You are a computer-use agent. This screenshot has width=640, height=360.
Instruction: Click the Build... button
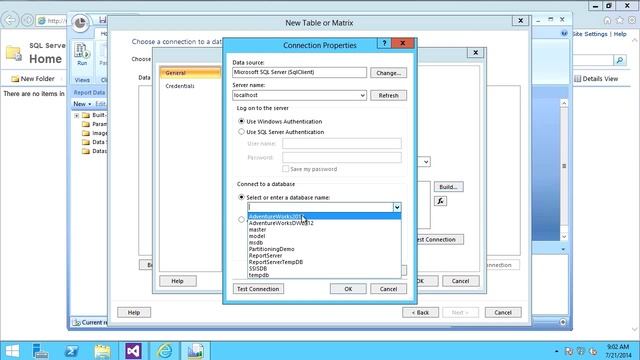click(449, 187)
